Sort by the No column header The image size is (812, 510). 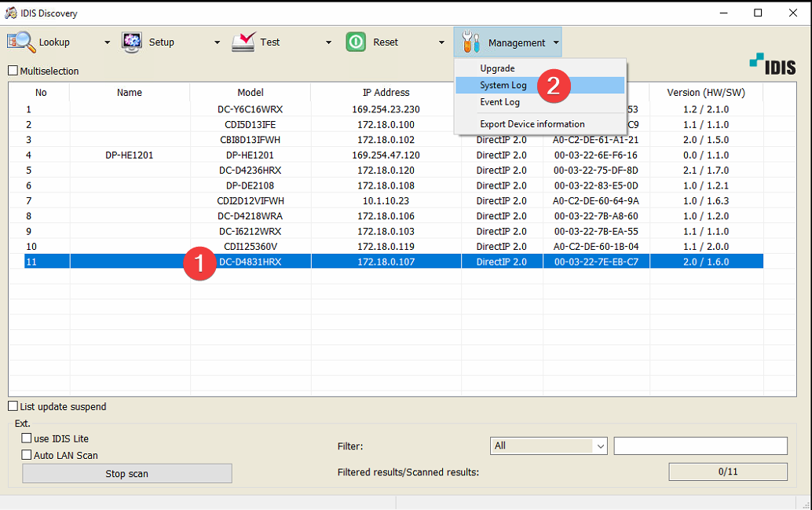tap(41, 92)
